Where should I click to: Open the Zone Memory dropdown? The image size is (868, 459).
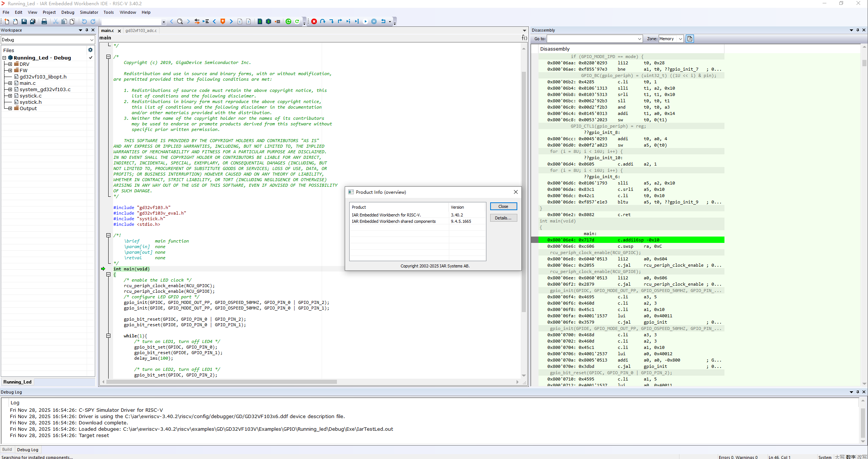click(680, 39)
